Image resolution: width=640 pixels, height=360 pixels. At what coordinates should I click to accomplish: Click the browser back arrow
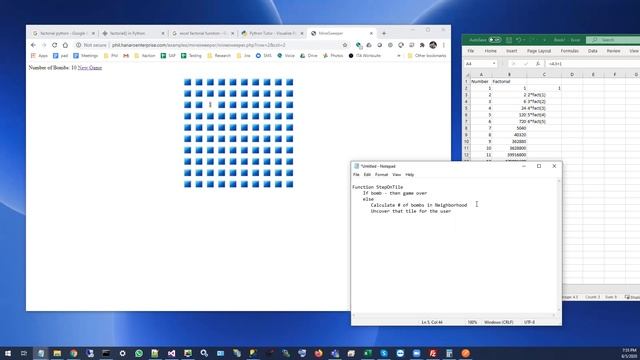[33, 45]
